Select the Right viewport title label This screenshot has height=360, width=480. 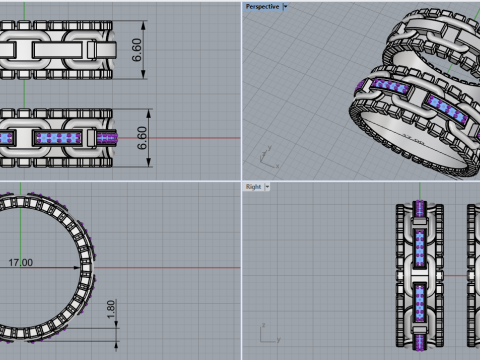coord(253,187)
